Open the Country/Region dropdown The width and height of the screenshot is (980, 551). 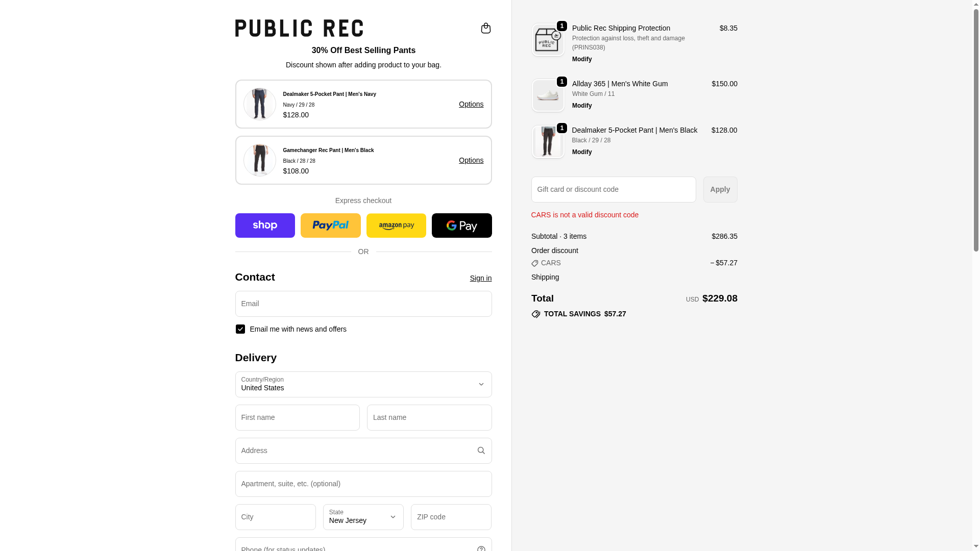[x=363, y=384]
